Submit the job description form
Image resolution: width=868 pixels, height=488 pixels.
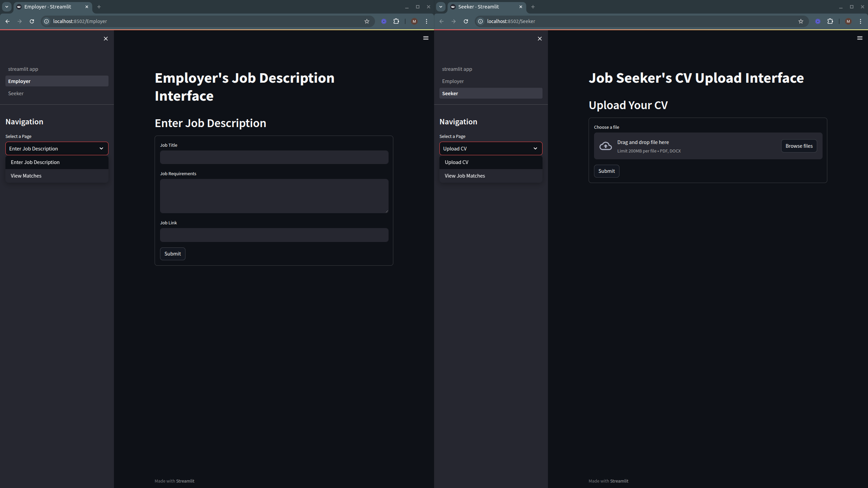(x=172, y=254)
